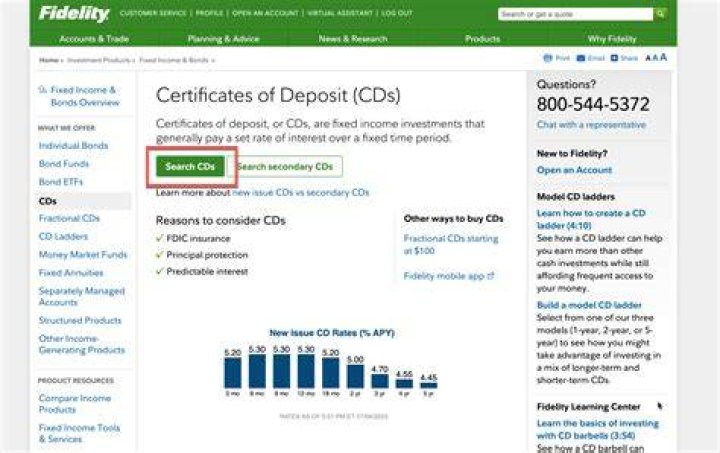Open Fixed Income Tools & Services link

79,433
